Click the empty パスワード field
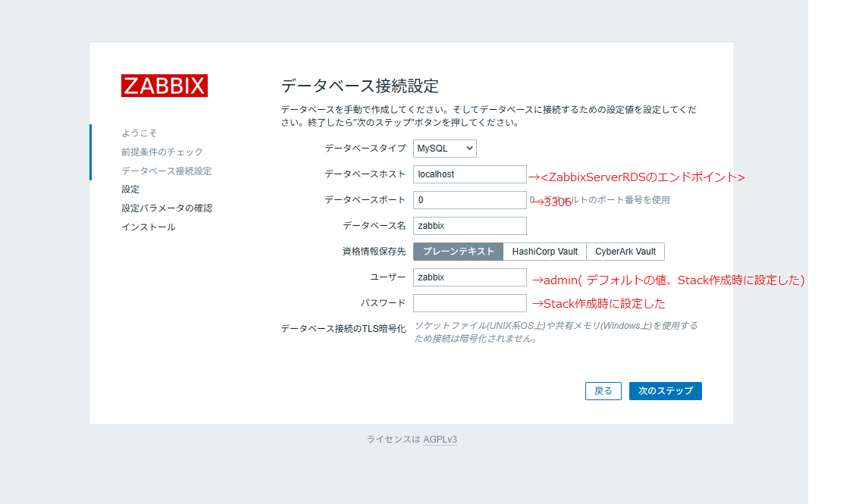 coord(469,302)
